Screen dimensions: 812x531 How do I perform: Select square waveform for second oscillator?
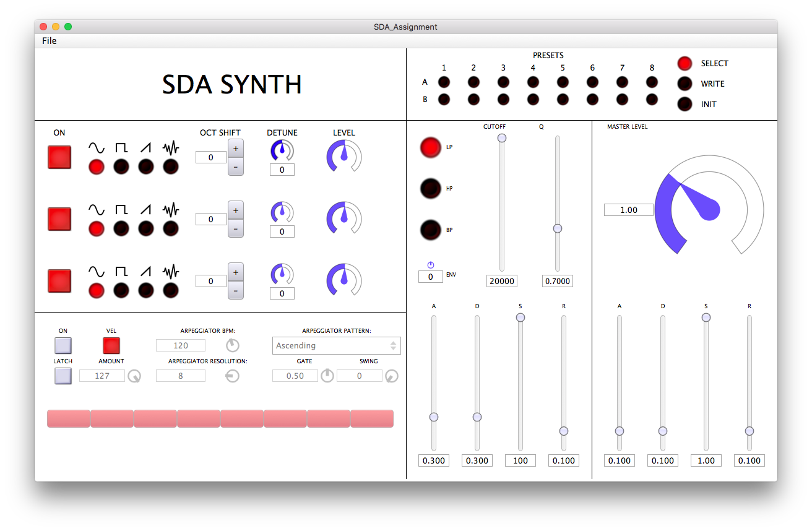click(x=121, y=228)
